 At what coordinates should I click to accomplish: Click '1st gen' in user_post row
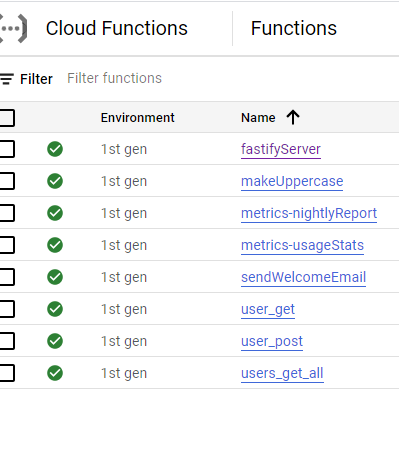pos(124,341)
